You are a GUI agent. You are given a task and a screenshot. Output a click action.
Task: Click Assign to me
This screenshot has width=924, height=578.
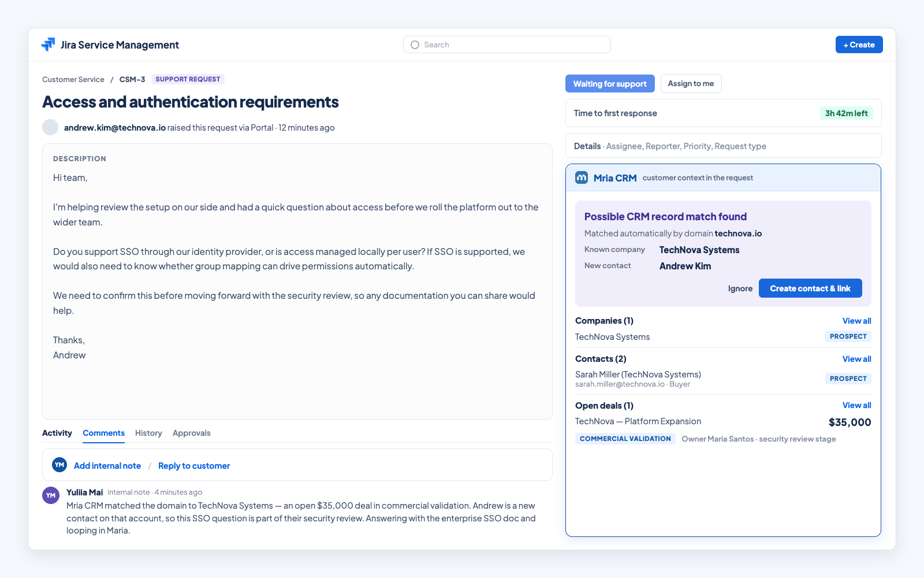point(691,83)
